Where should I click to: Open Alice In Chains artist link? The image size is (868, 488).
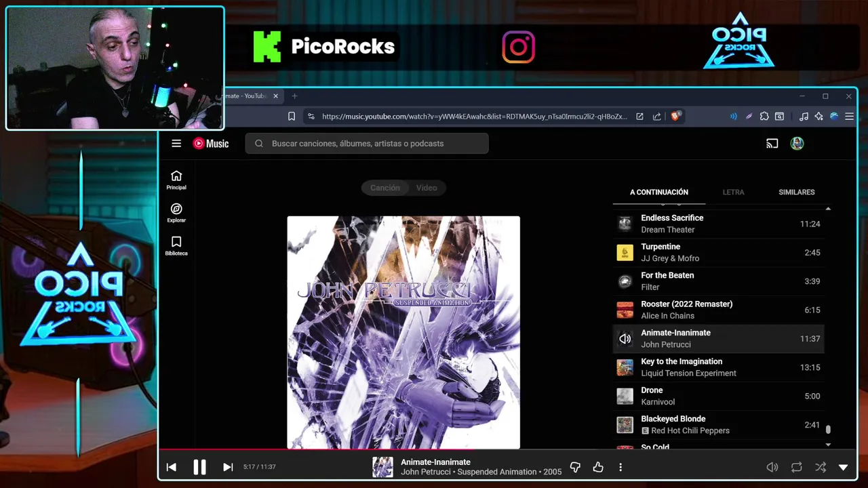click(668, 316)
